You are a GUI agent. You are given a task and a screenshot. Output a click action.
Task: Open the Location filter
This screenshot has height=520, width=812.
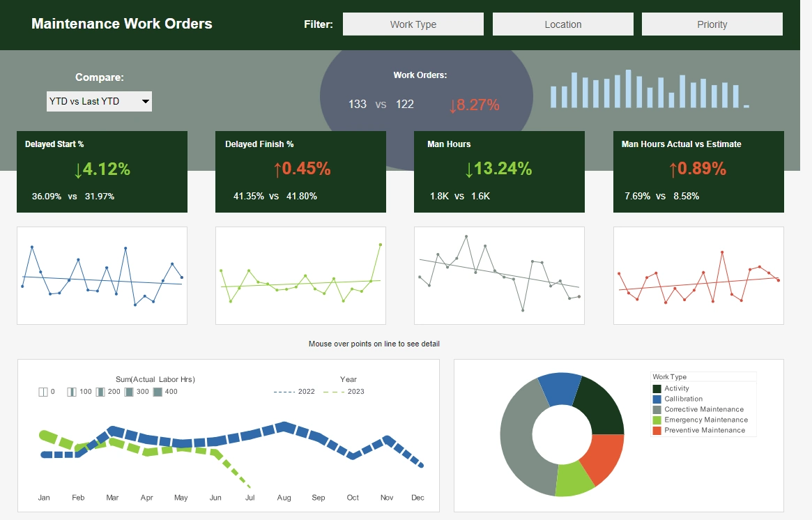pyautogui.click(x=562, y=23)
